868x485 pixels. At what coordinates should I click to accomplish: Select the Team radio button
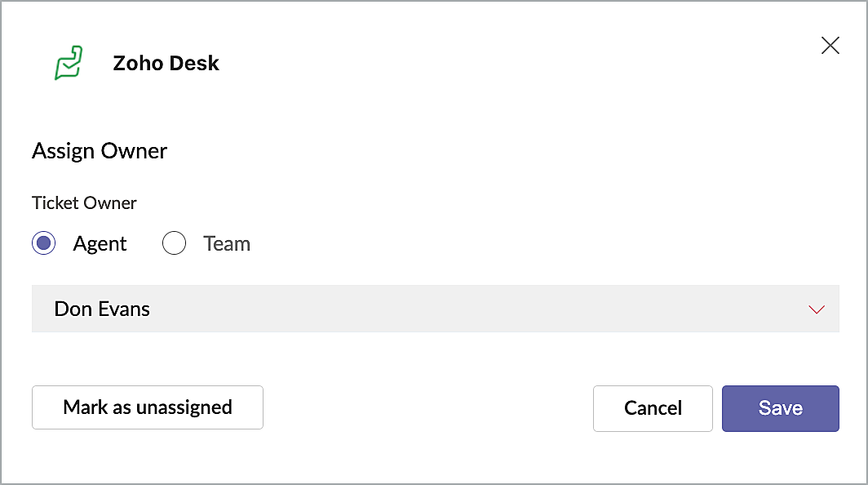(175, 243)
